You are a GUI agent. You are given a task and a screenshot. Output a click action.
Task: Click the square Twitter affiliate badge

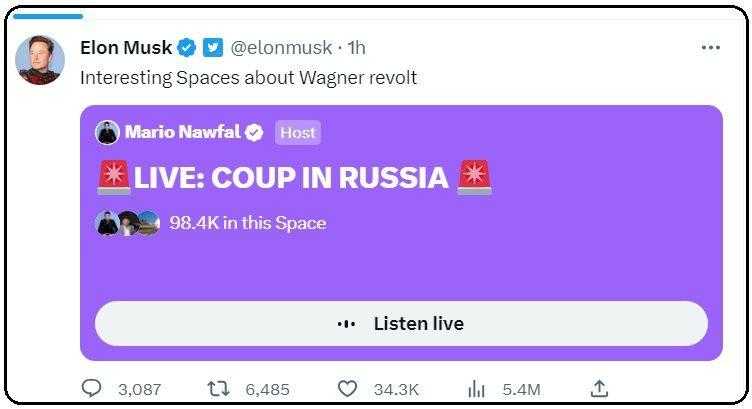click(x=212, y=47)
